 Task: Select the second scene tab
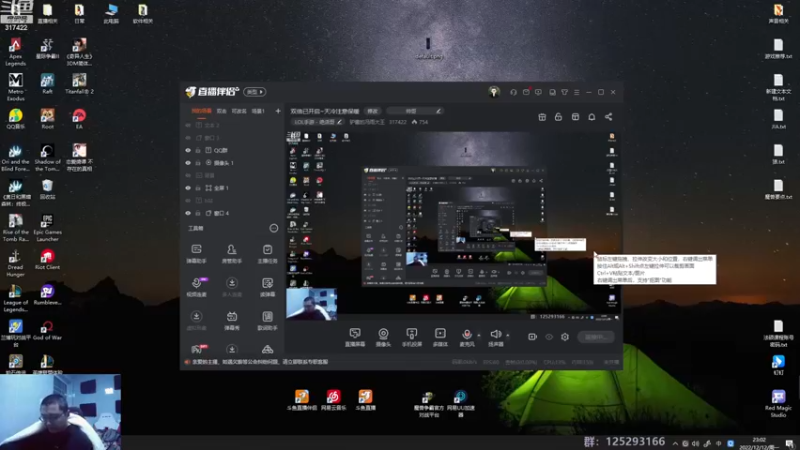(221, 111)
